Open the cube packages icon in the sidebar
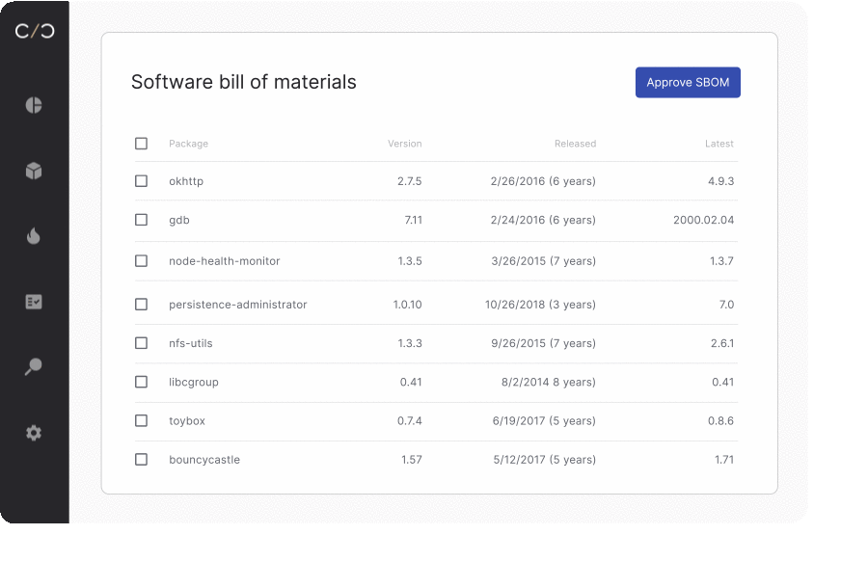 point(34,171)
